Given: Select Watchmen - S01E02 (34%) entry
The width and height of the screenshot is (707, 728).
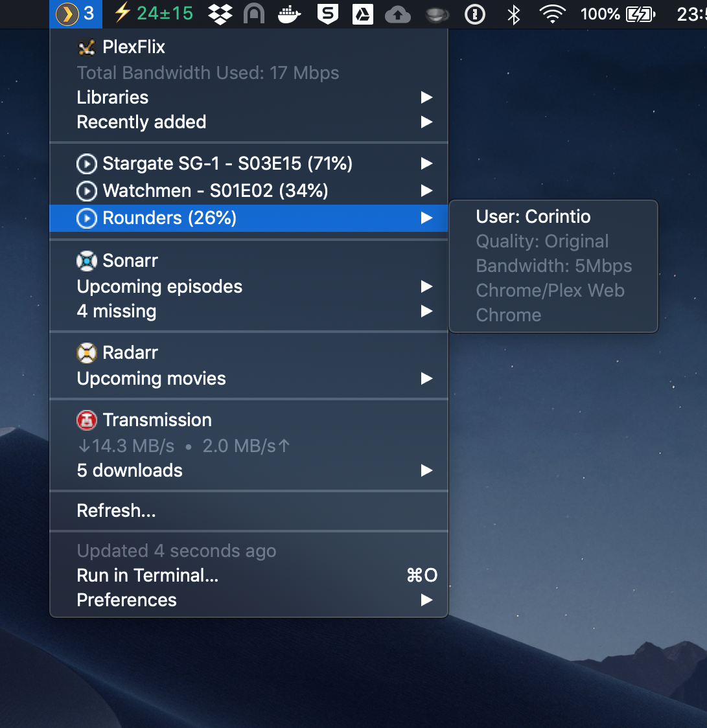Looking at the screenshot, I should pyautogui.click(x=248, y=191).
